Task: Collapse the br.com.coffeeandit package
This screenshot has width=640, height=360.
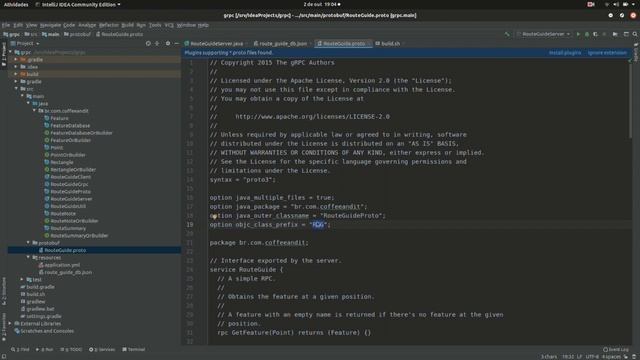Action: coord(34,111)
